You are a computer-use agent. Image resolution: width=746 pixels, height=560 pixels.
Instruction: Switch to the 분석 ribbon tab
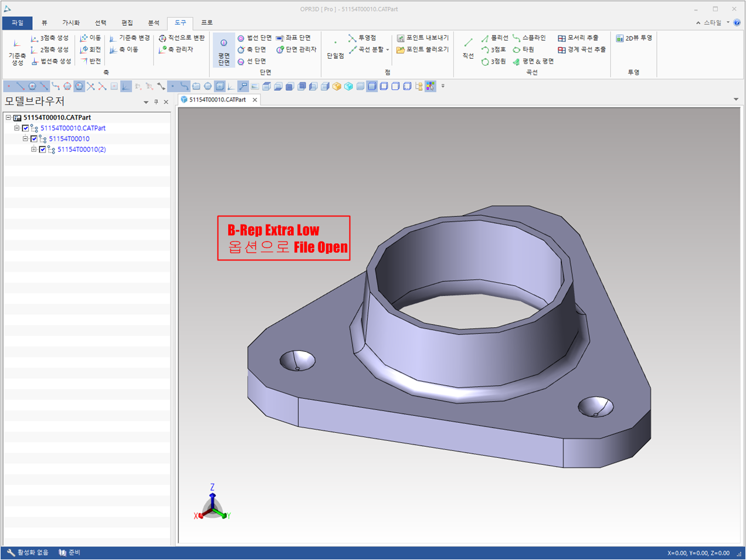pyautogui.click(x=154, y=23)
